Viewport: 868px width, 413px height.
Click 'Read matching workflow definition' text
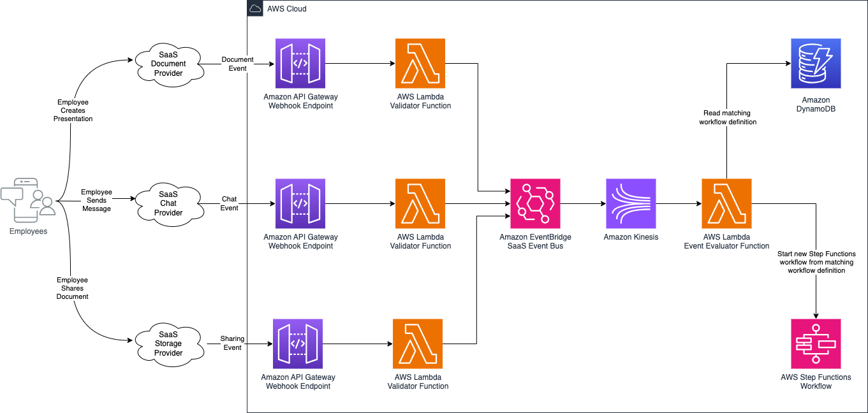point(727,117)
